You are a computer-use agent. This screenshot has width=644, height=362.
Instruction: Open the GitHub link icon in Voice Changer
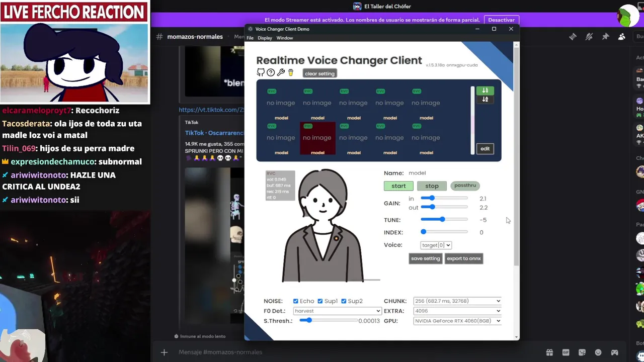261,72
